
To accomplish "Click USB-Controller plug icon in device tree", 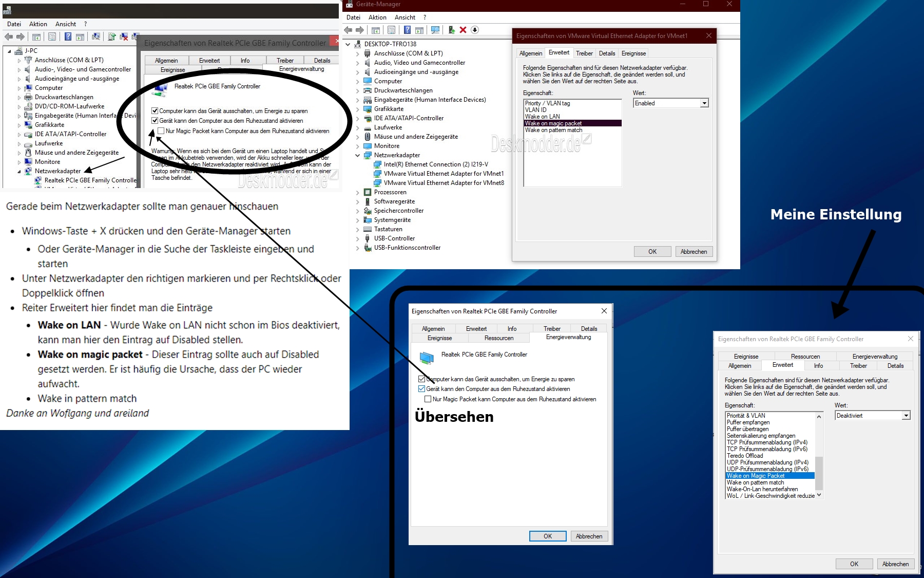I will 368,238.
